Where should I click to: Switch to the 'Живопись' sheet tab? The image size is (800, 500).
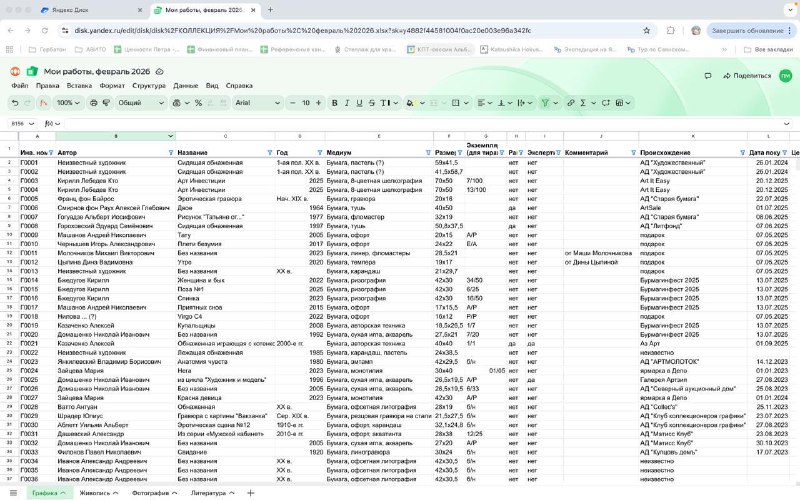click(96, 493)
